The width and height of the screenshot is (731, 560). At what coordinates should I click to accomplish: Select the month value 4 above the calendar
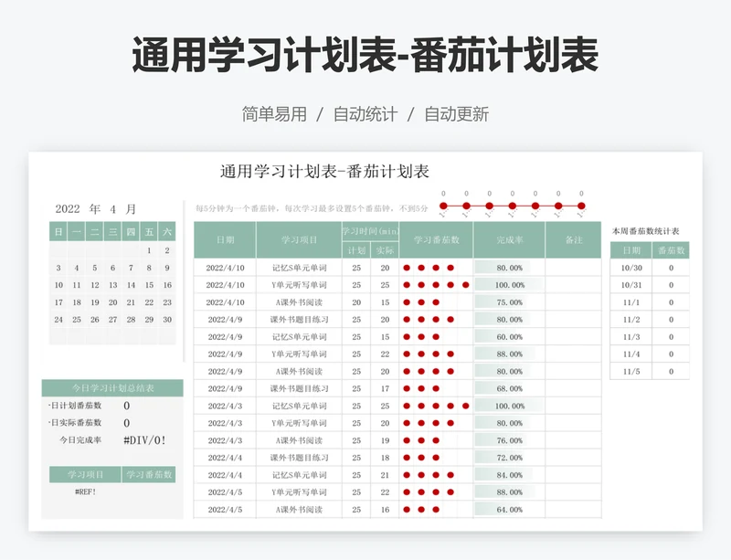pos(112,209)
